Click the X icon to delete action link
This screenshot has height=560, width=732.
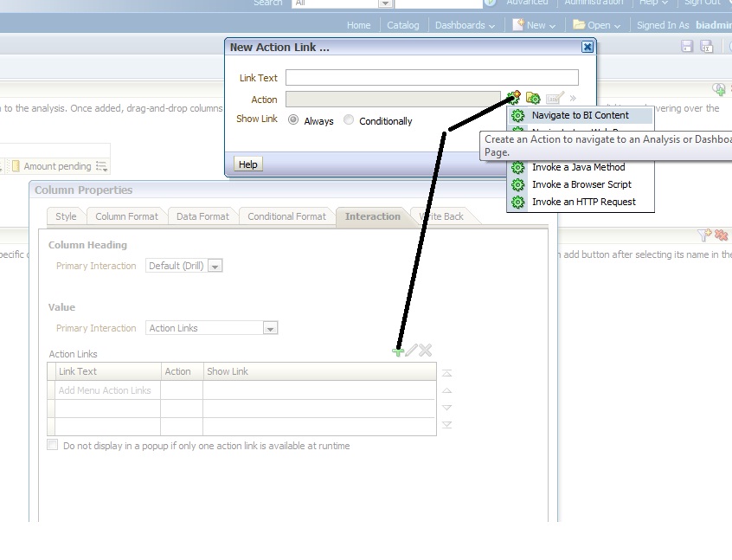[x=425, y=351]
